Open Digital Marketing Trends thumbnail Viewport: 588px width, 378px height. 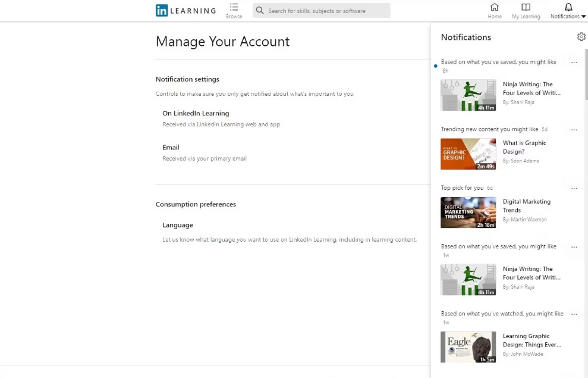tap(468, 213)
